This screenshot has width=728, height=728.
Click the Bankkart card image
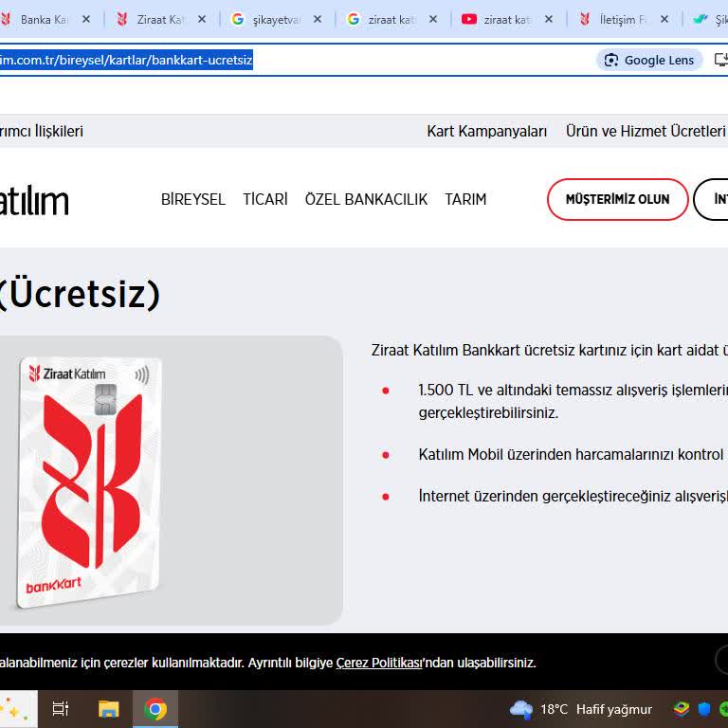click(89, 482)
